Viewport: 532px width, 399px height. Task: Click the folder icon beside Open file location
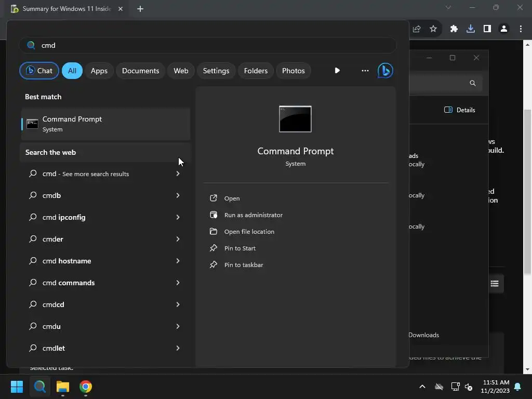[214, 231]
